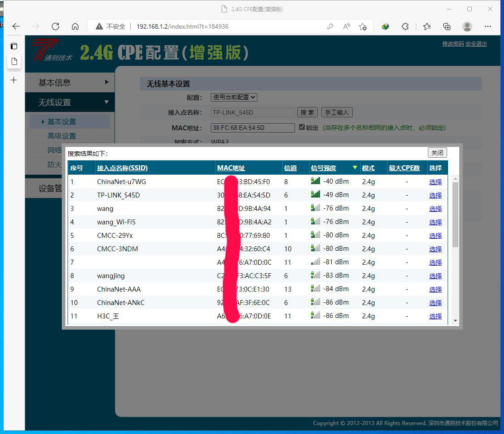Click 安全退出 logout link
This screenshot has width=504, height=434.
[x=476, y=44]
